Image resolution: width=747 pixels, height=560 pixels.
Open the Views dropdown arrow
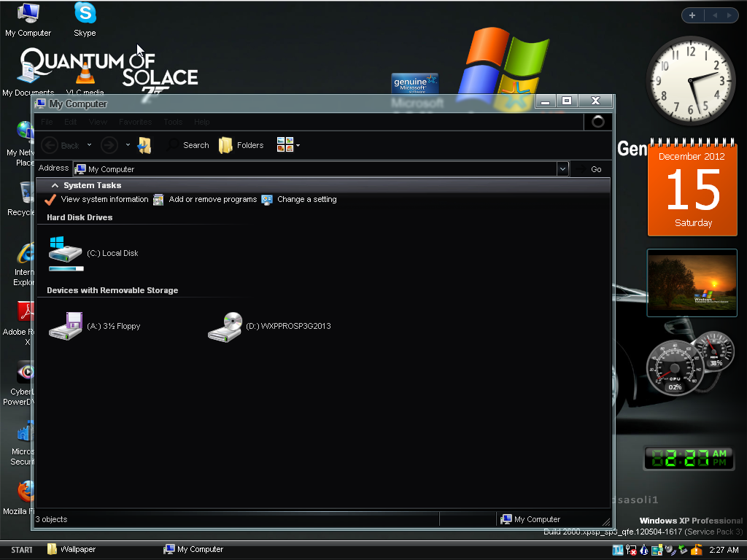click(x=298, y=145)
